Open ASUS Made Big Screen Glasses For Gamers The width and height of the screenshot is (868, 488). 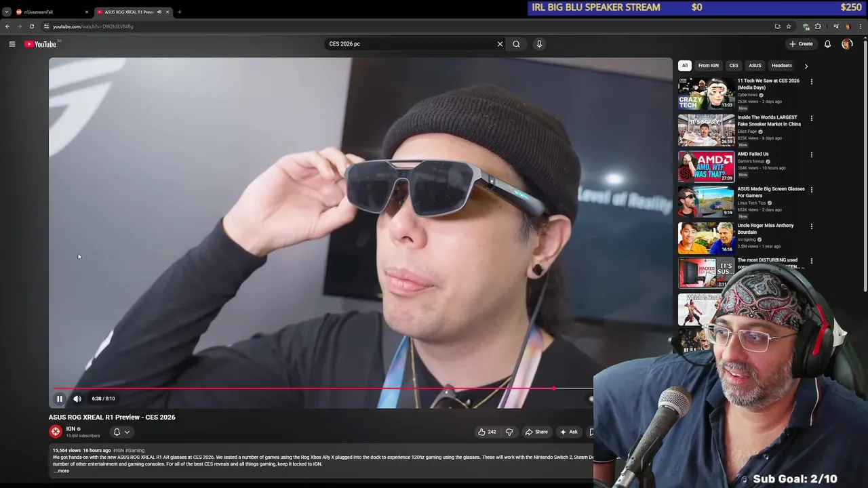pos(771,192)
